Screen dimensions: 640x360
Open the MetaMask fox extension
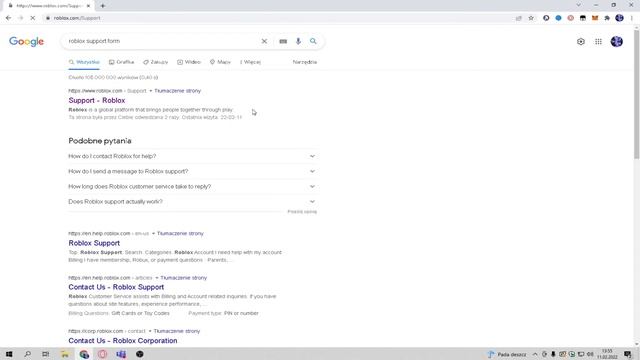(x=595, y=18)
